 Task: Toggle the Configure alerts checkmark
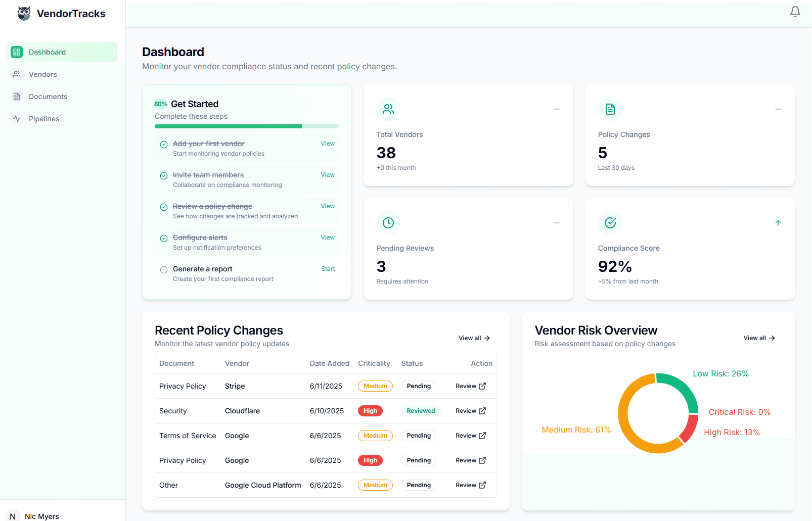[x=164, y=239]
